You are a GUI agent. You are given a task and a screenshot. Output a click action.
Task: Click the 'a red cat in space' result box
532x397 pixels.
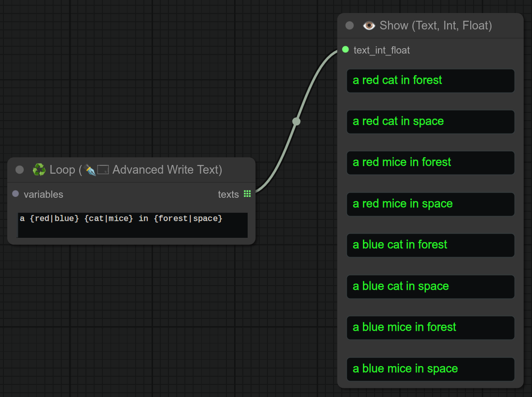[430, 122]
